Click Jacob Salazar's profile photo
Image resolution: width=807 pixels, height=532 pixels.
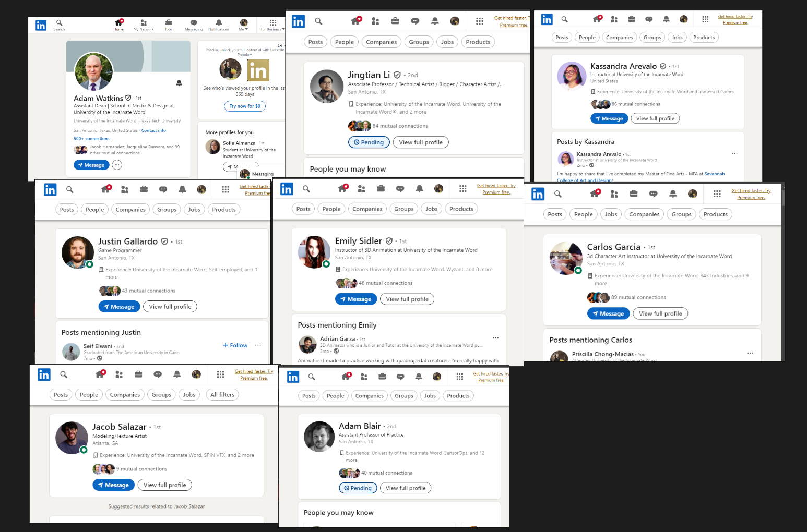pos(72,438)
